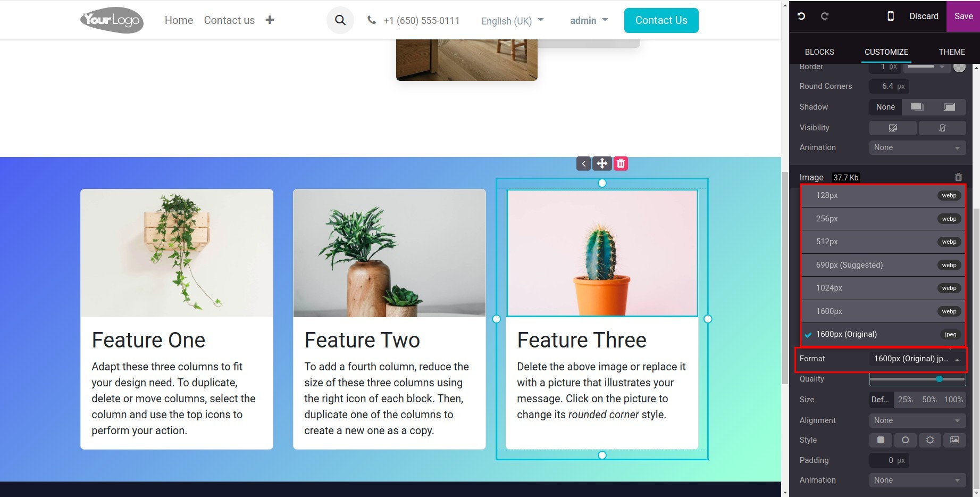
Task: Toggle hide on desktop visibility
Action: pos(893,128)
